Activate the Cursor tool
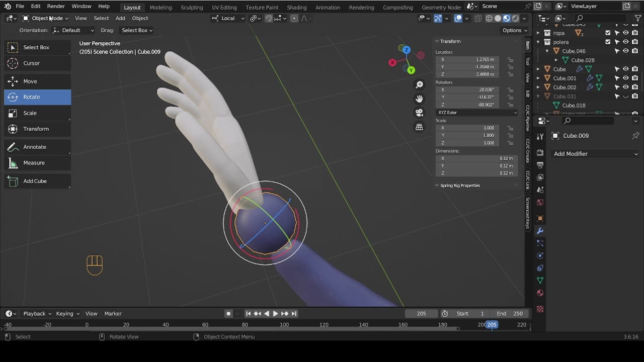Viewport: 644px width, 362px height. (37, 63)
